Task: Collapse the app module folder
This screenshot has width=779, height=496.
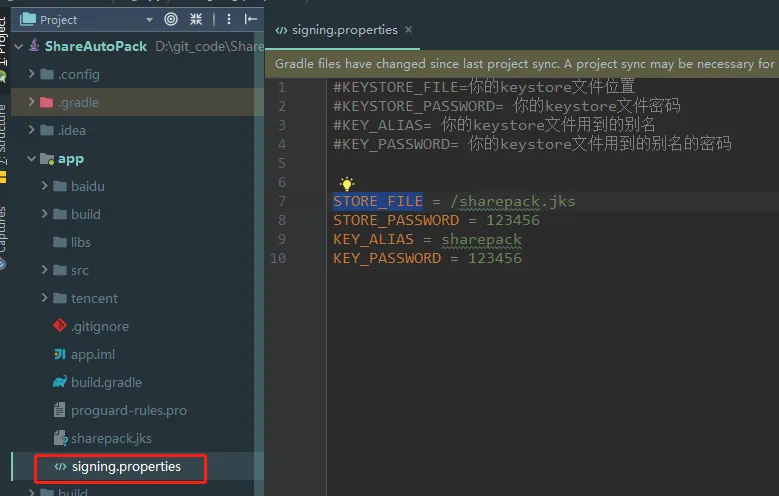Action: [x=31, y=159]
